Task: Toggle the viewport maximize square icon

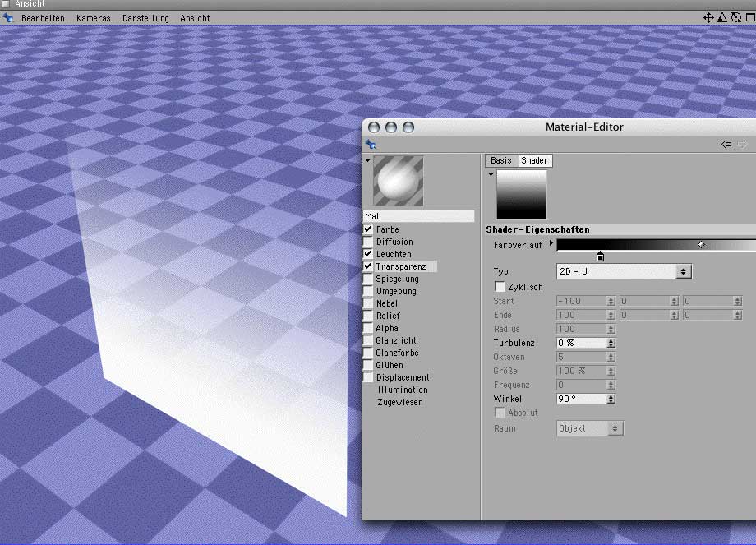Action: coord(750,18)
